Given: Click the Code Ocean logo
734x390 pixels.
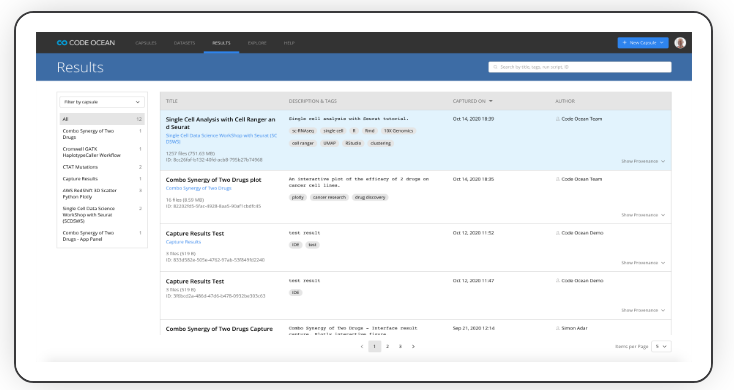Looking at the screenshot, I should [x=86, y=43].
